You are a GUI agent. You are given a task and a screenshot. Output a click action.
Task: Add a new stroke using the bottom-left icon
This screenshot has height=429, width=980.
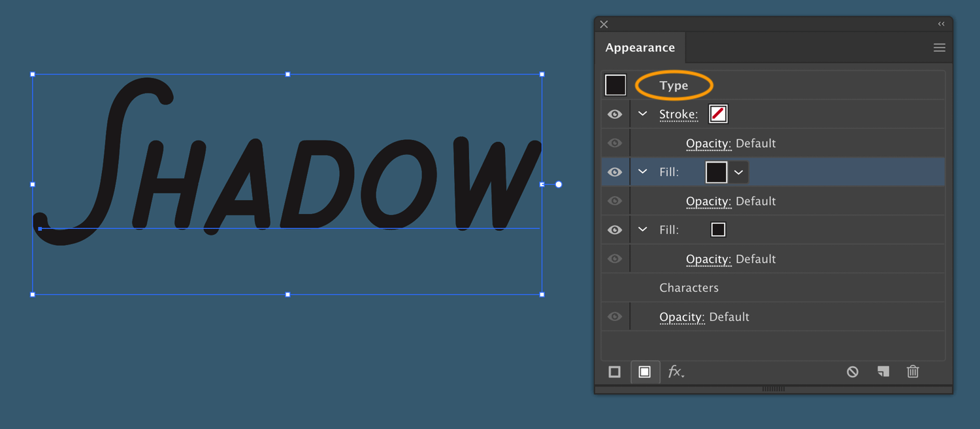[x=615, y=371]
